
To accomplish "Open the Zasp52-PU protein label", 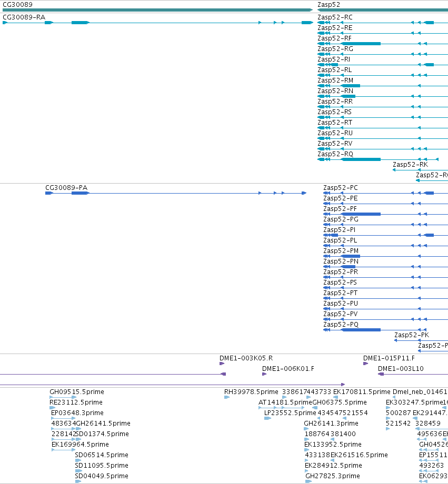I will click(341, 303).
